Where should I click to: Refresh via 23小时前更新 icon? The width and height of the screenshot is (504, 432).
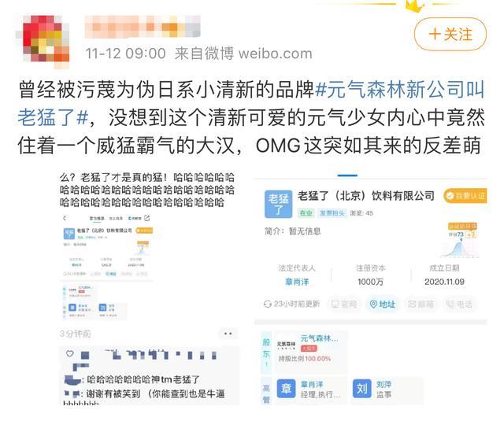[268, 304]
